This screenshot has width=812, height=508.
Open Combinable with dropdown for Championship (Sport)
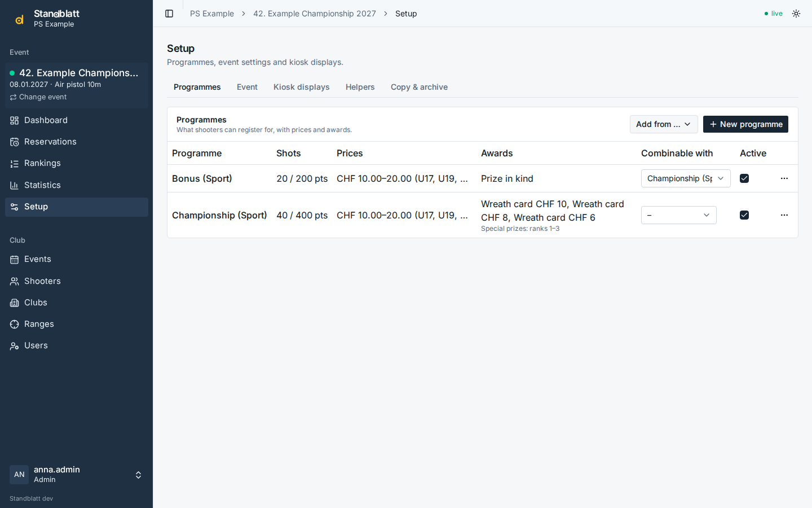[x=679, y=215]
